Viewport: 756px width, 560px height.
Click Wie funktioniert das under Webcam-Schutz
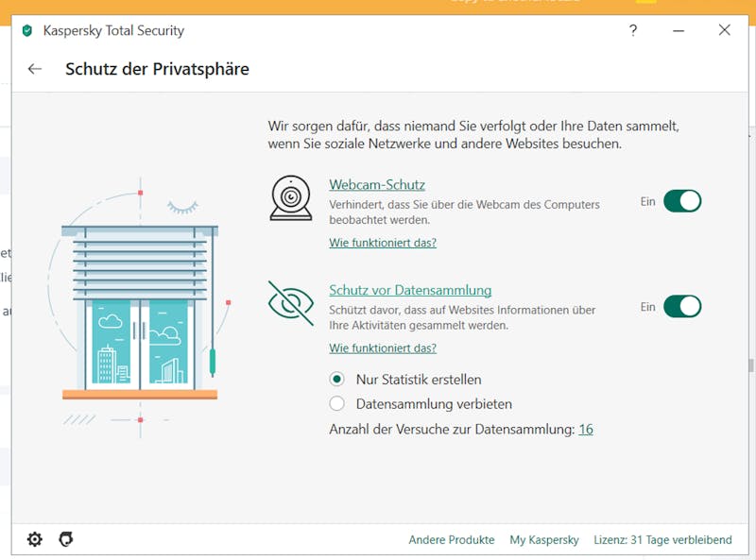point(383,243)
